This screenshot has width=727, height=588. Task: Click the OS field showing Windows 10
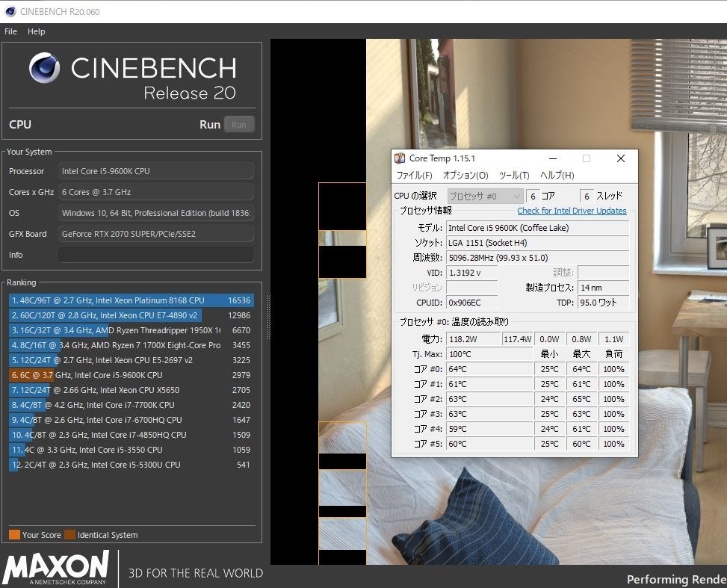pos(155,213)
